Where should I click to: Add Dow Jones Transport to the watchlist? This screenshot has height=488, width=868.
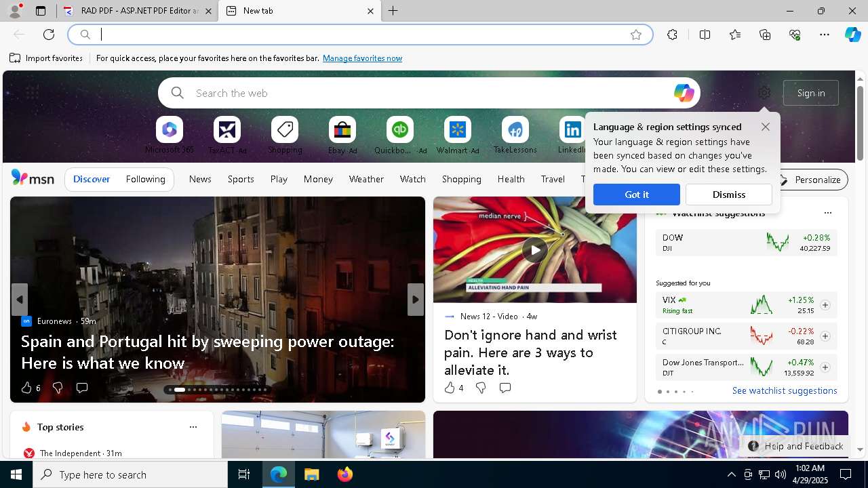825,367
